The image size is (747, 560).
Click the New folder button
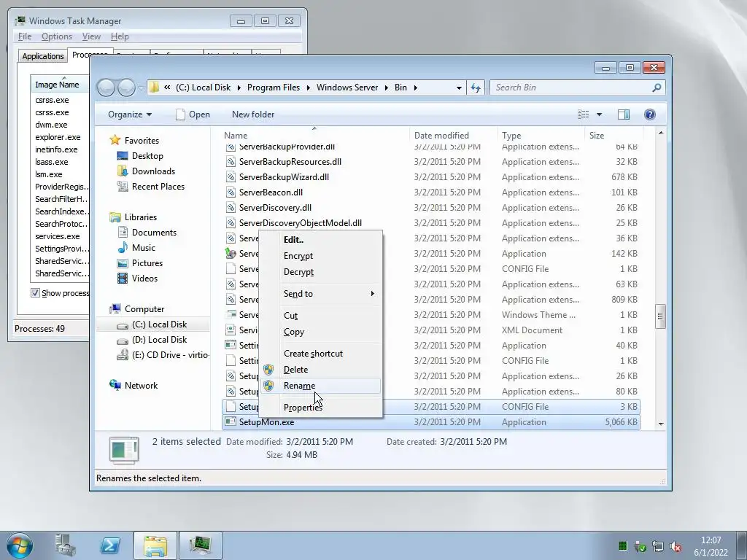click(x=253, y=114)
